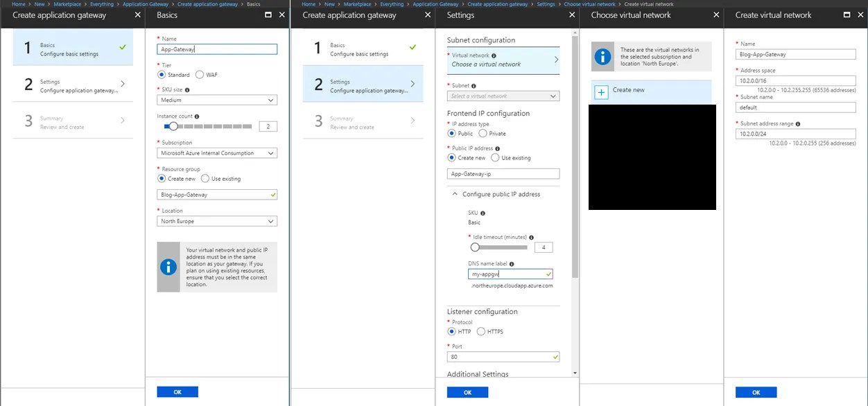Image resolution: width=868 pixels, height=406 pixels.
Task: Click OK button in Basics blade
Action: click(x=177, y=392)
